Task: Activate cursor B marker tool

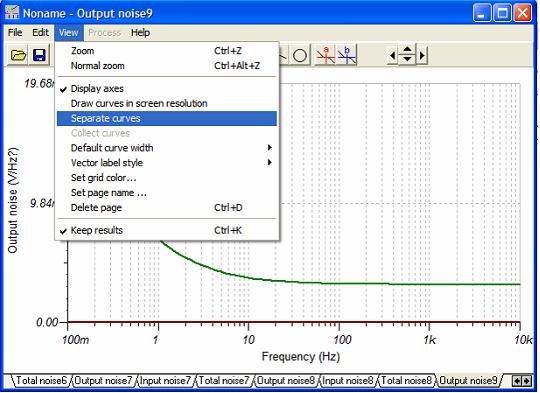Action: click(346, 55)
